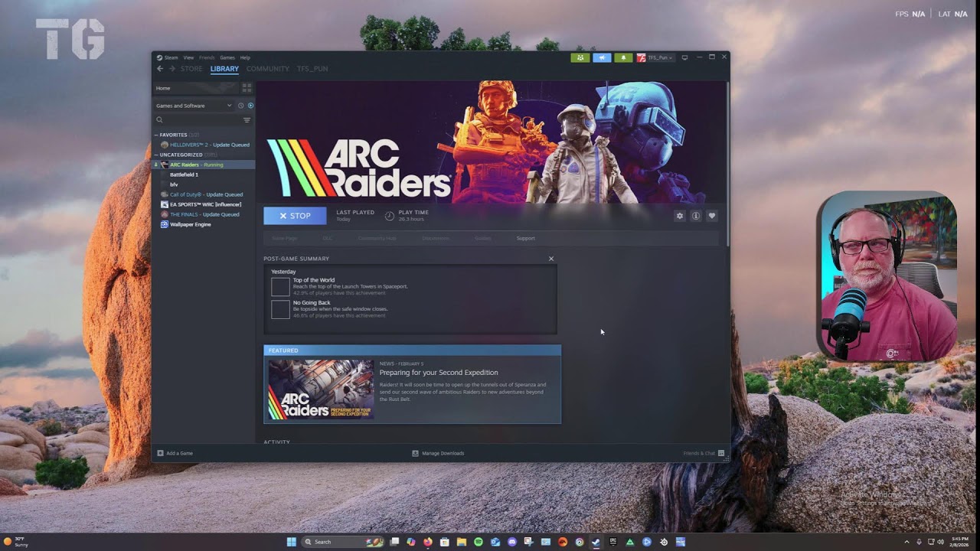This screenshot has width=980, height=551.
Task: Open File Explorer from the taskbar
Action: coord(462,542)
